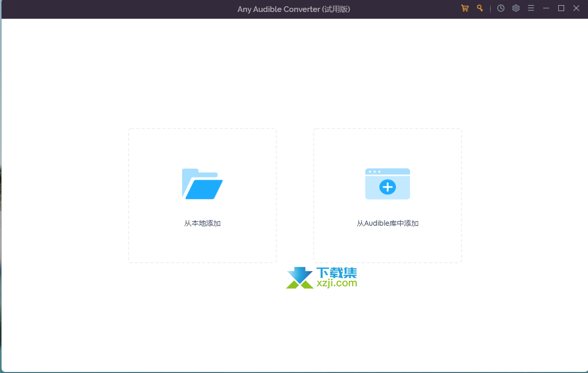Minimize the Any Audible Converter window

[x=546, y=8]
